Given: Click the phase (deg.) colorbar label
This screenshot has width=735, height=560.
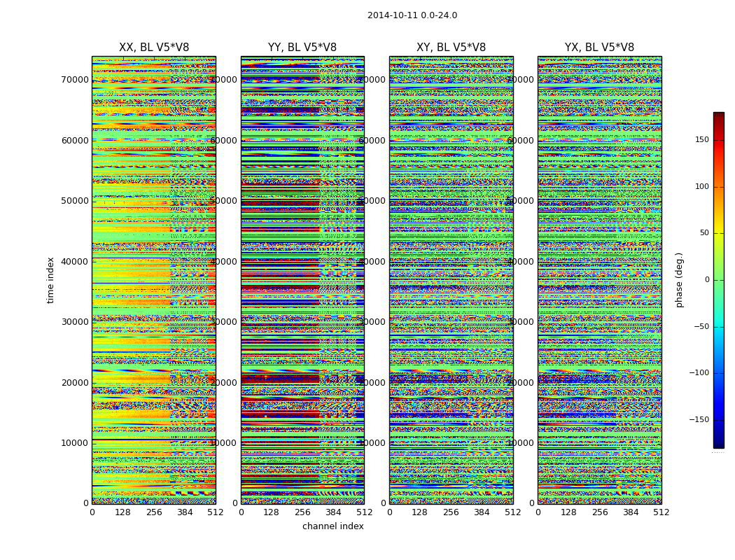Looking at the screenshot, I should 679,280.
